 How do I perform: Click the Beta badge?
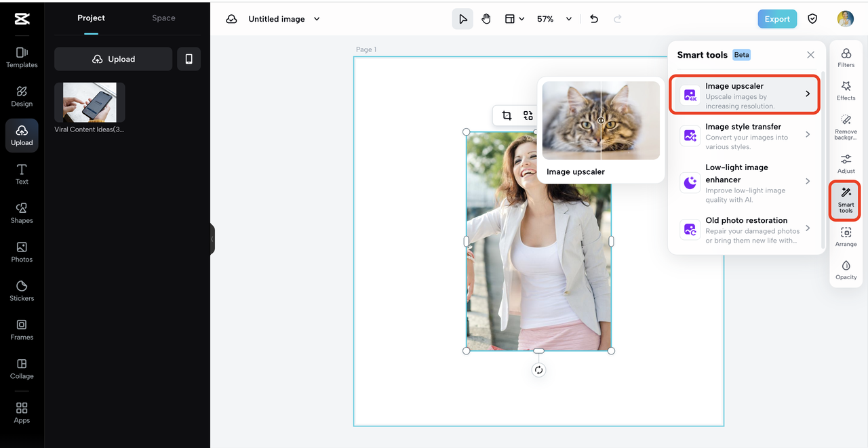pyautogui.click(x=742, y=55)
